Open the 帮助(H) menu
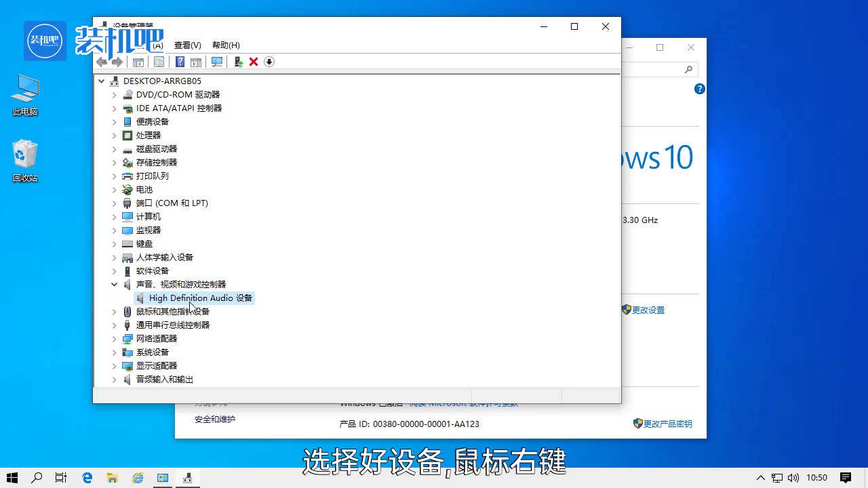Image resolution: width=868 pixels, height=488 pixels. tap(226, 45)
